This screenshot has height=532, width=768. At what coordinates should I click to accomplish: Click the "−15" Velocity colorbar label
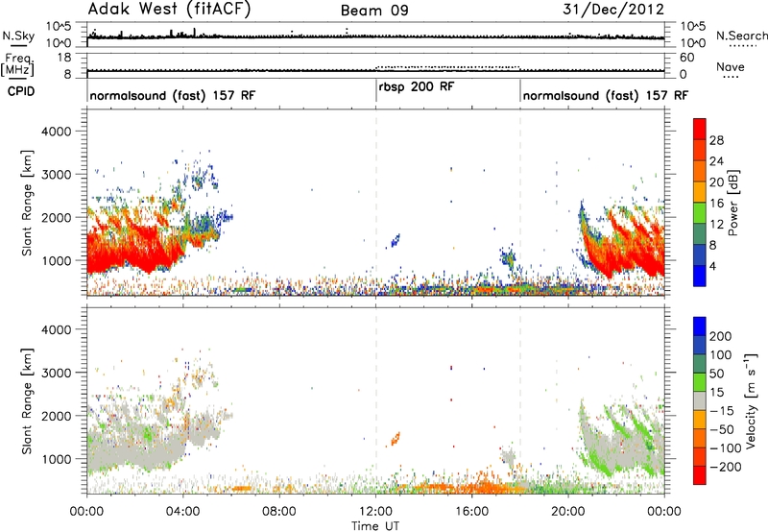pos(722,410)
